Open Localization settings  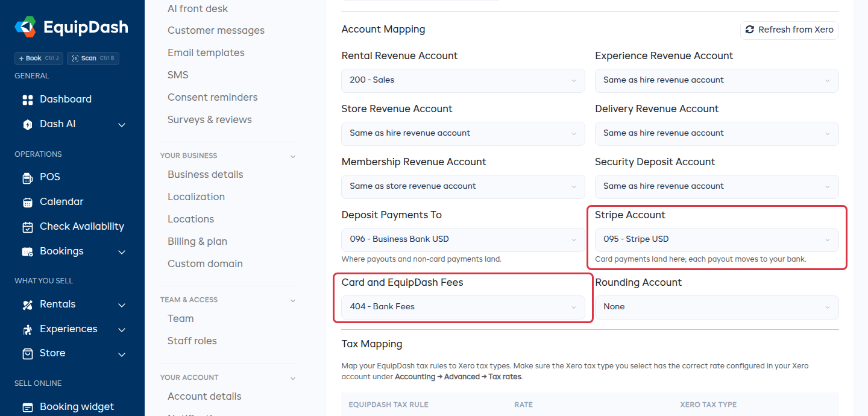coord(196,197)
